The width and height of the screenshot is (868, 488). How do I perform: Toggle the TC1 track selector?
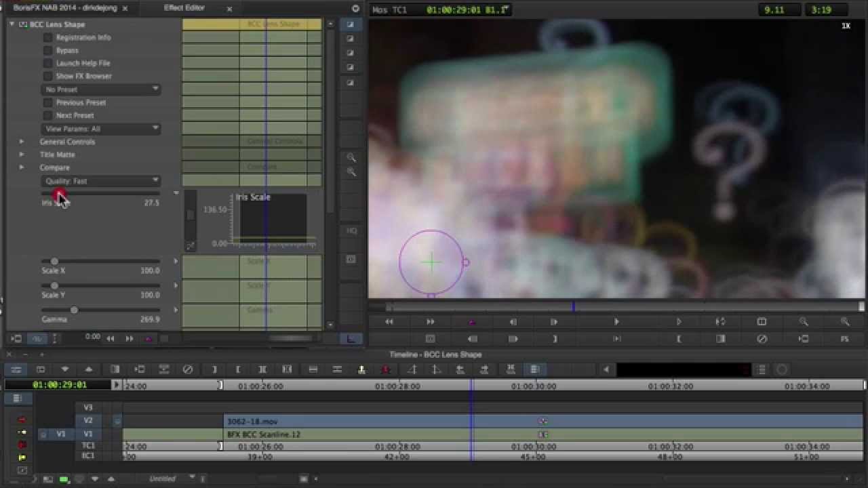point(87,446)
